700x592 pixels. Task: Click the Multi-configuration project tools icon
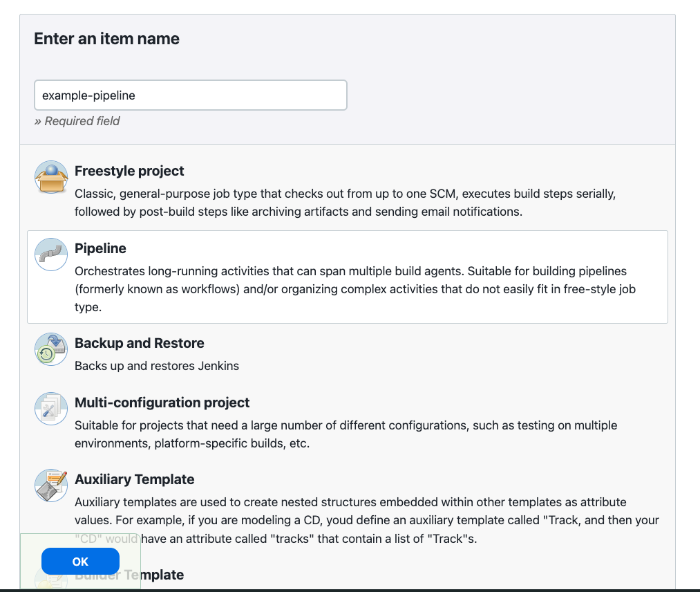(51, 408)
